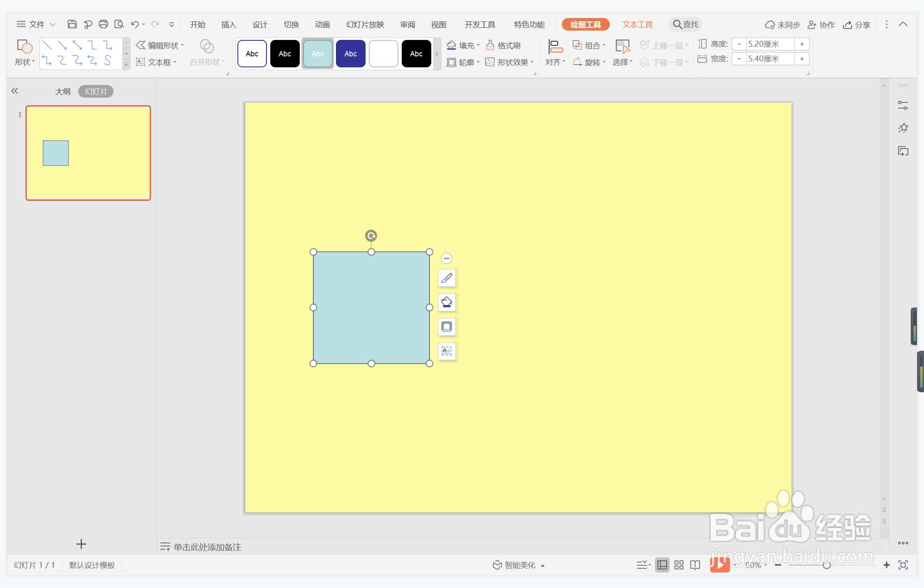Image resolution: width=924 pixels, height=588 pixels.
Task: Start slideshow with orange play button
Action: pyautogui.click(x=719, y=564)
